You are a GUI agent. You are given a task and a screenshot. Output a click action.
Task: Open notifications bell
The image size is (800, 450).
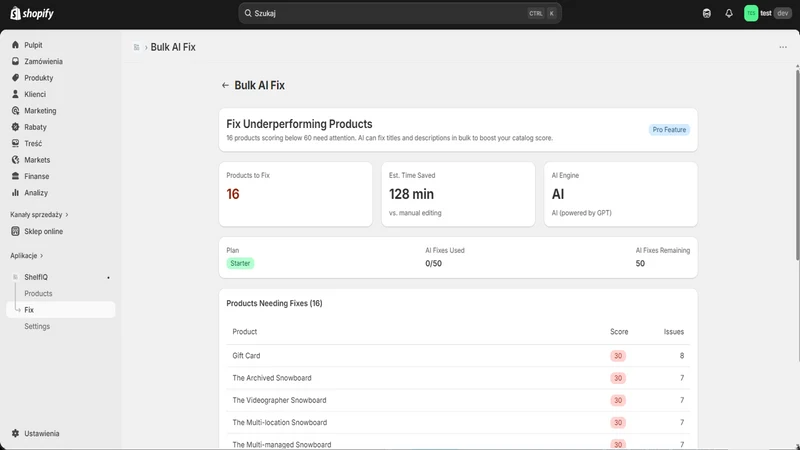tap(729, 13)
